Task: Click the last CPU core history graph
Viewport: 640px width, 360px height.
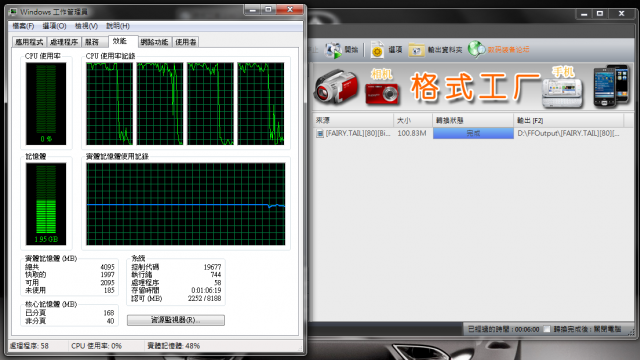Action: pyautogui.click(x=261, y=104)
